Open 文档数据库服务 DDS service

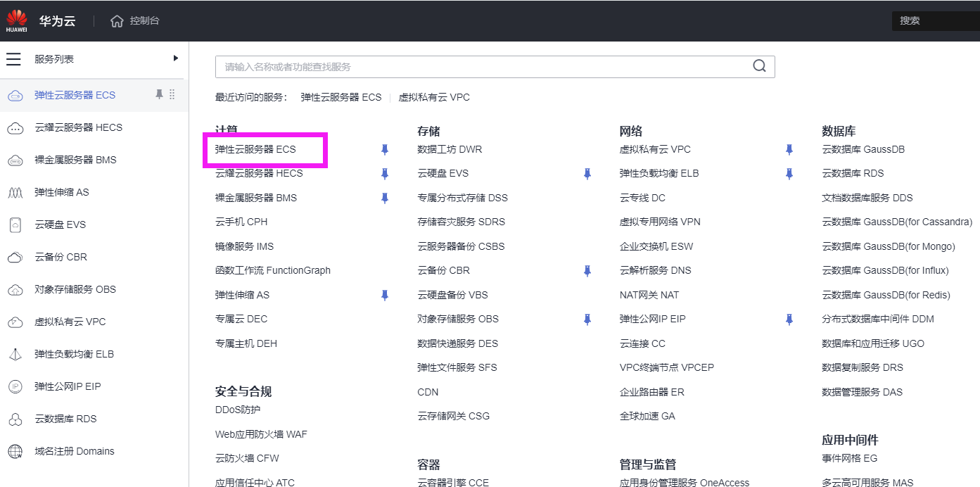coord(867,198)
